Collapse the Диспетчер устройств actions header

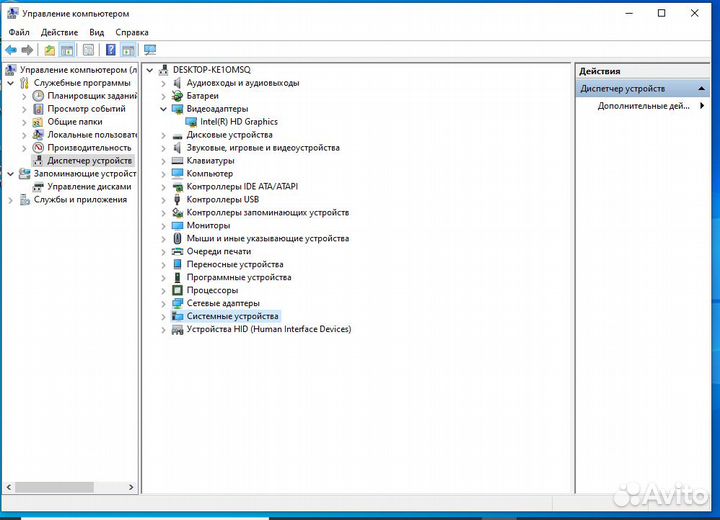coord(701,88)
